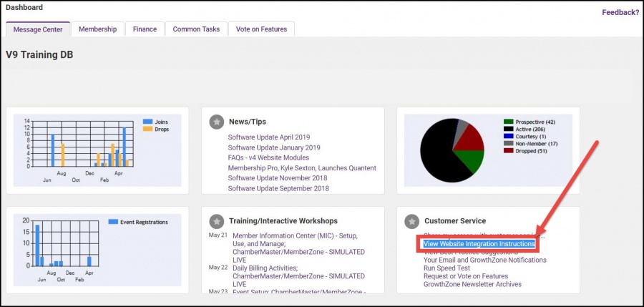Open GrowthZone Newsletter Archives link
The image size is (644, 307).
tap(472, 284)
